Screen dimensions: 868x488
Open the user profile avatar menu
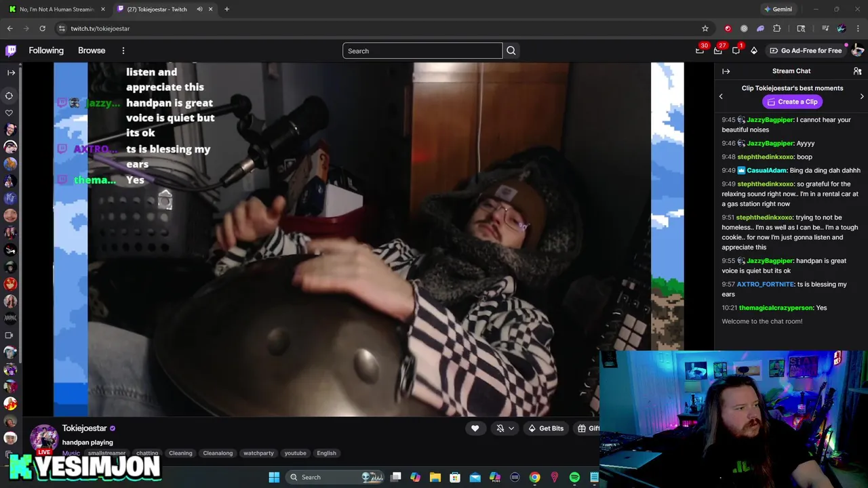(x=857, y=50)
